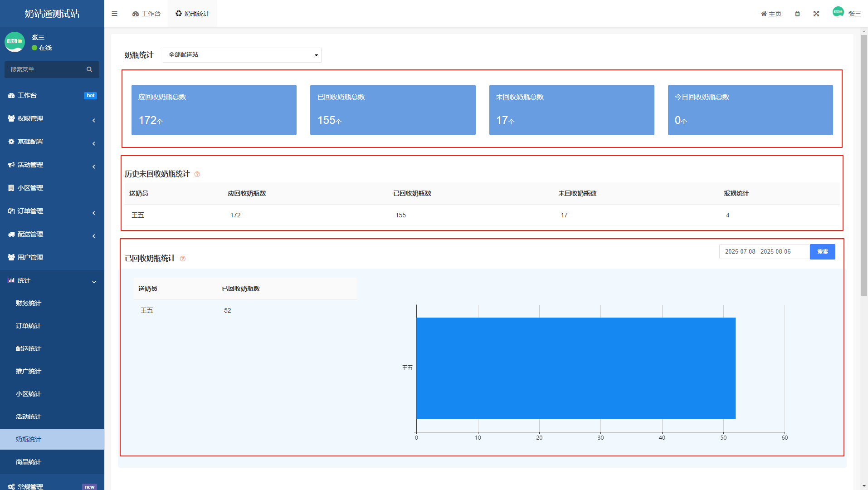
Task: Click the home icon labeled 主页
Action: click(x=771, y=14)
